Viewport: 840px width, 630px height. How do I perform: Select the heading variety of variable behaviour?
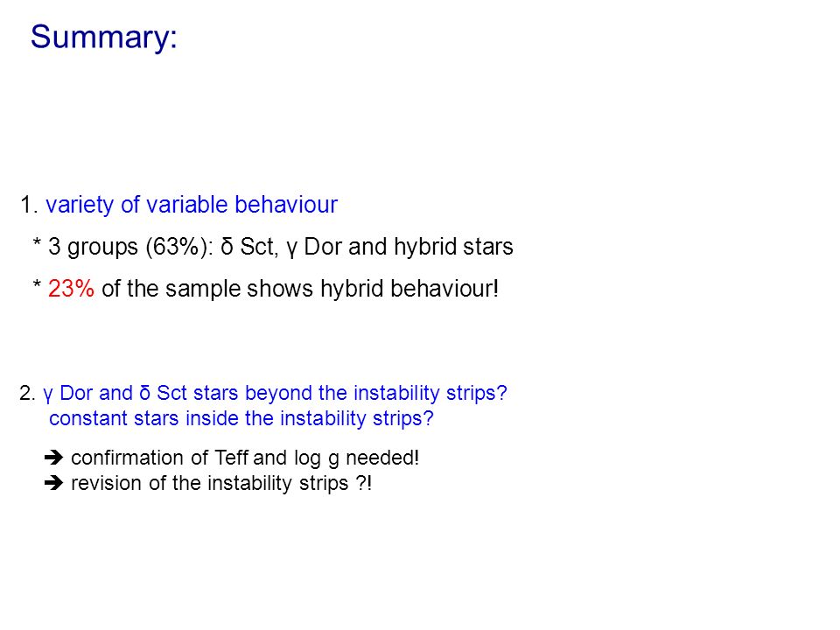[x=192, y=205]
